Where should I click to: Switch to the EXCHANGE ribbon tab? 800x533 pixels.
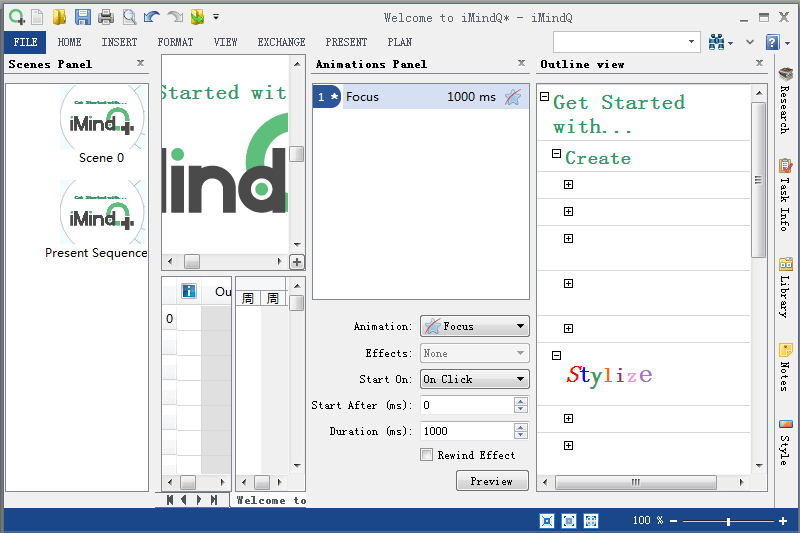(x=281, y=42)
